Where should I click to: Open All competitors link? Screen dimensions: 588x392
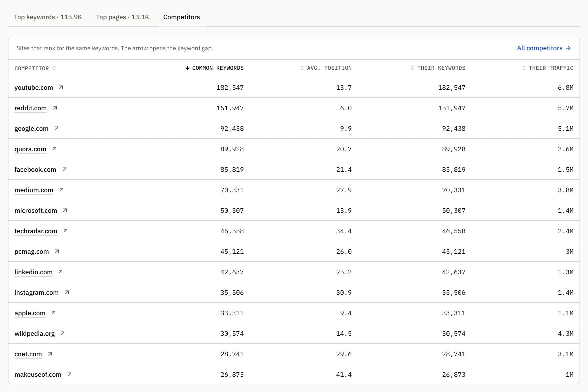click(544, 48)
